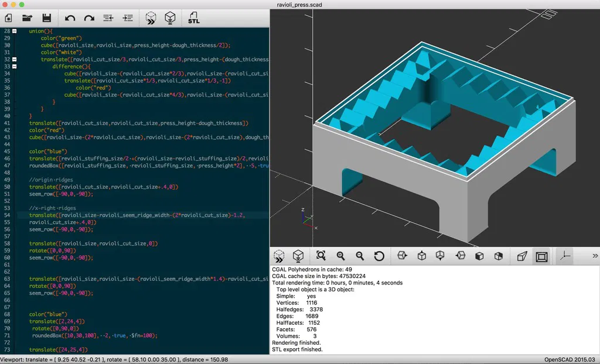600x364 pixels.
Task: Click the '//origin ridges' comment
Action: click(x=51, y=180)
